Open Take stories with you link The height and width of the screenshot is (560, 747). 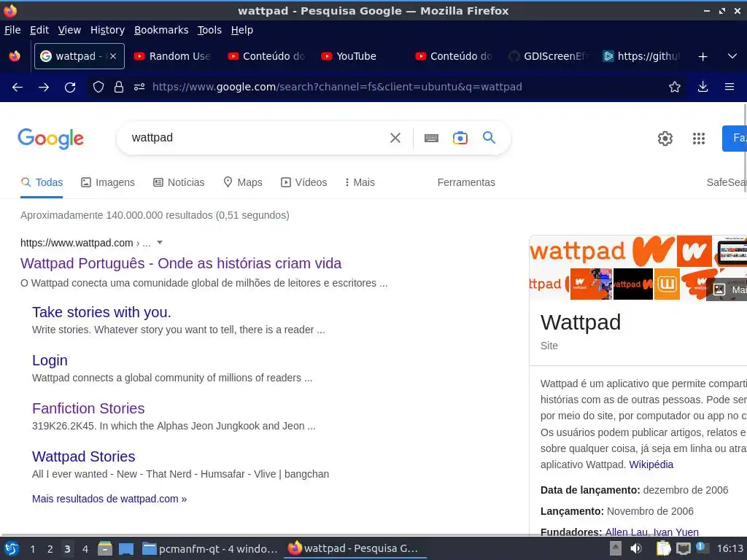pyautogui.click(x=101, y=312)
